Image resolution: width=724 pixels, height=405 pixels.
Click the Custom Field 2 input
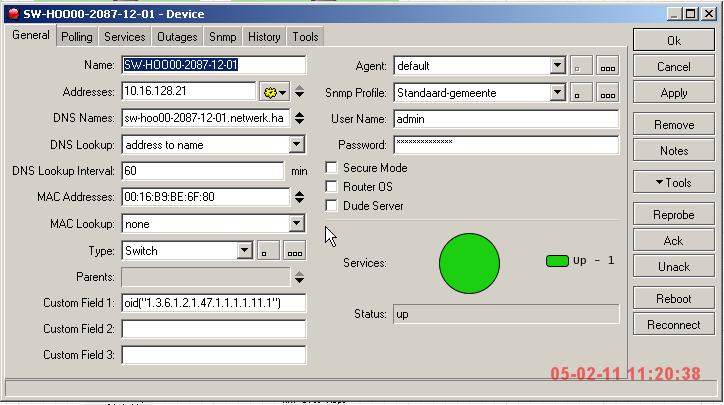[214, 329]
